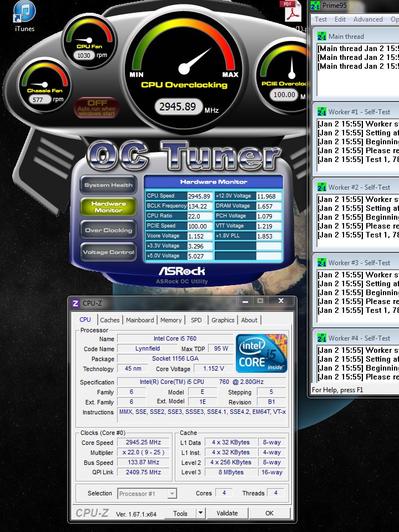Click the +5.0V Voltage value 5.027
This screenshot has height=532, width=399.
point(200,256)
